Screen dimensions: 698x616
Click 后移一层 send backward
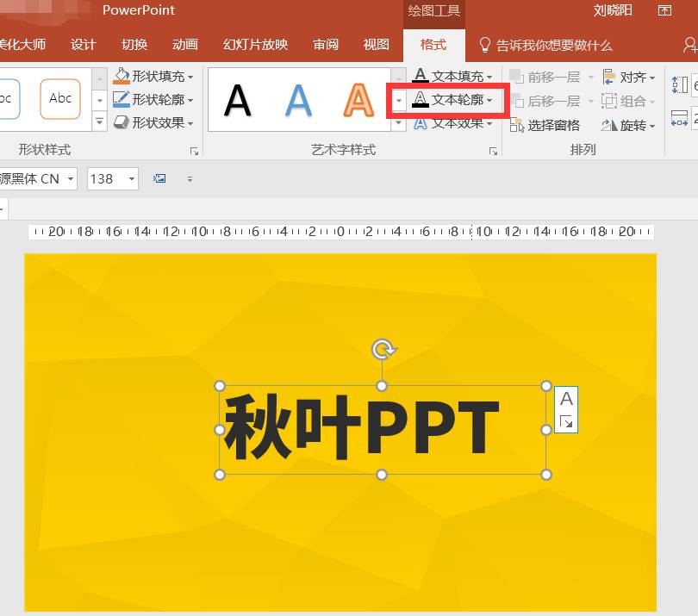click(545, 101)
